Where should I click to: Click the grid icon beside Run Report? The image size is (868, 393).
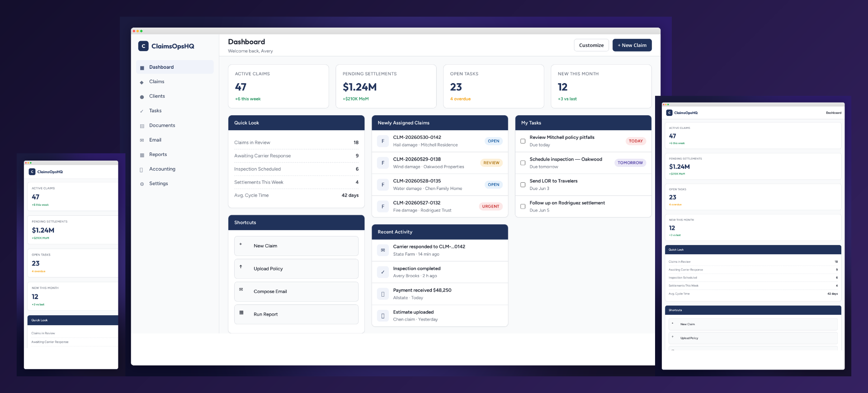coord(241,313)
